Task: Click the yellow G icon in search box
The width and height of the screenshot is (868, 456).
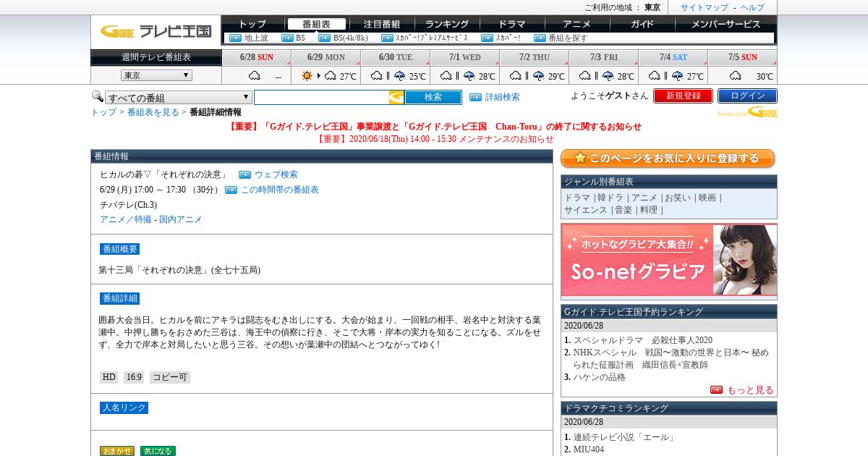Action: [396, 97]
